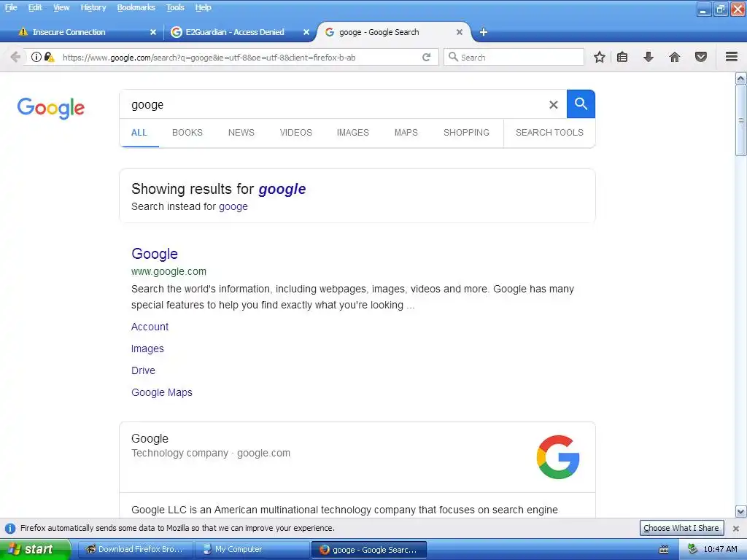Open the Edit menu
The height and width of the screenshot is (560, 747).
pos(35,7)
